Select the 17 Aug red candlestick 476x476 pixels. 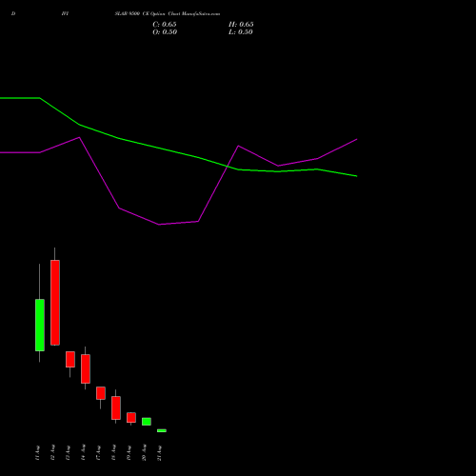click(x=101, y=393)
